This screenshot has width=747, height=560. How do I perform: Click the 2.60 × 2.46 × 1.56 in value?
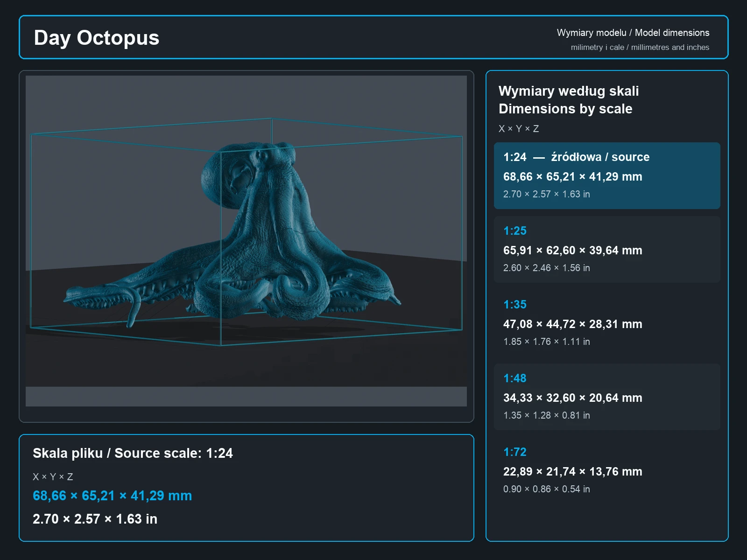click(546, 268)
